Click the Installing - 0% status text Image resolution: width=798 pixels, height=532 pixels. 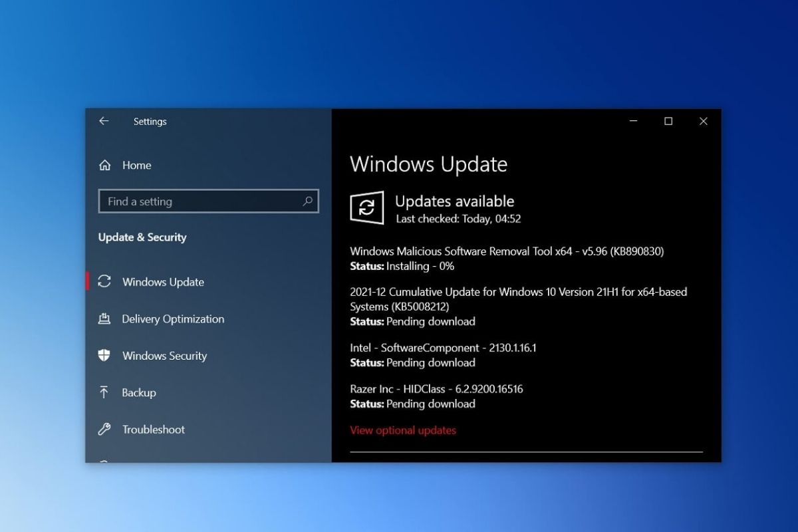coord(420,266)
